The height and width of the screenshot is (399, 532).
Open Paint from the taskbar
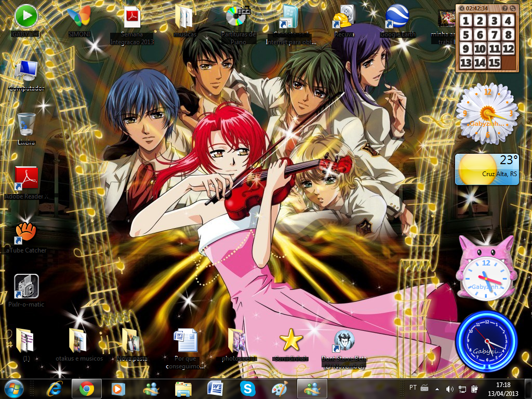280,389
